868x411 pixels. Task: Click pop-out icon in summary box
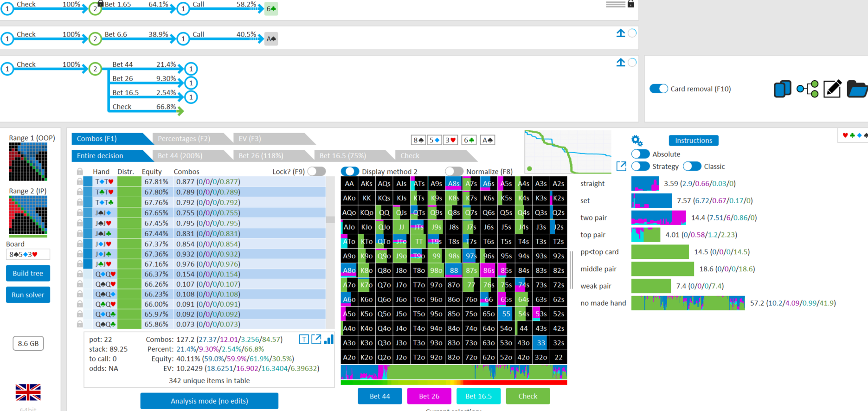tap(316, 339)
